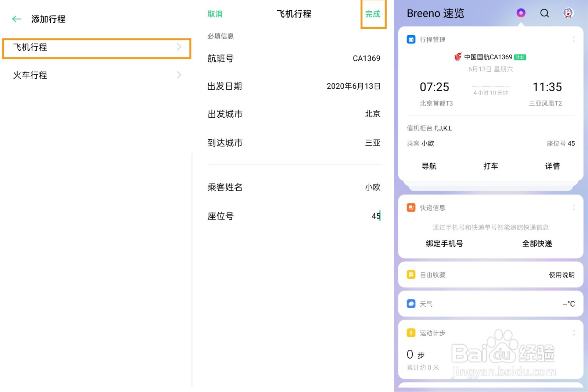Tap 详情 on the flight card

coord(552,166)
